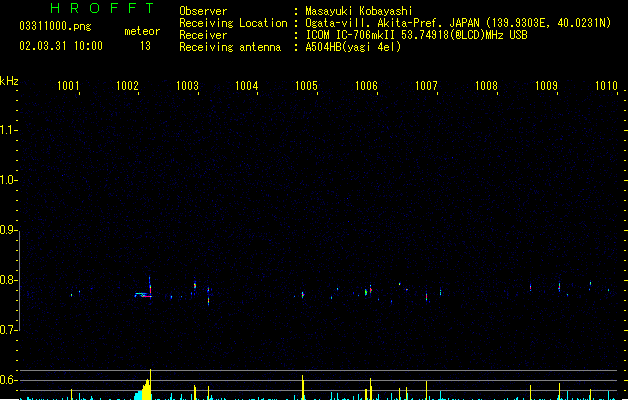629x400 pixels.
Task: Click time axis label 1002
Action: coord(127,85)
